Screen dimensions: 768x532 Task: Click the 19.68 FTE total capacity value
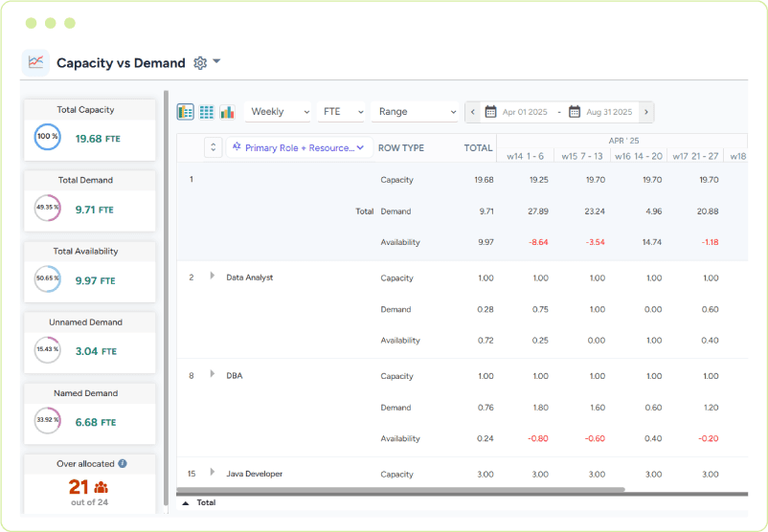click(x=98, y=139)
